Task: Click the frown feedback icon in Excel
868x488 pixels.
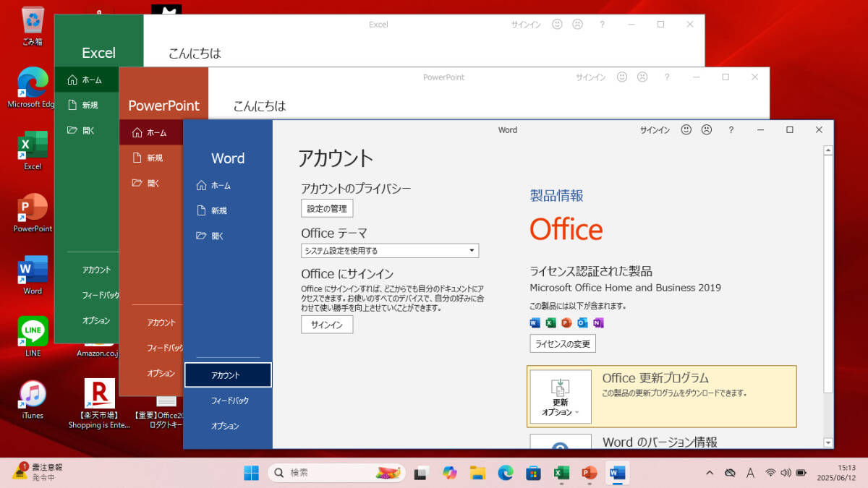Action: [x=577, y=24]
